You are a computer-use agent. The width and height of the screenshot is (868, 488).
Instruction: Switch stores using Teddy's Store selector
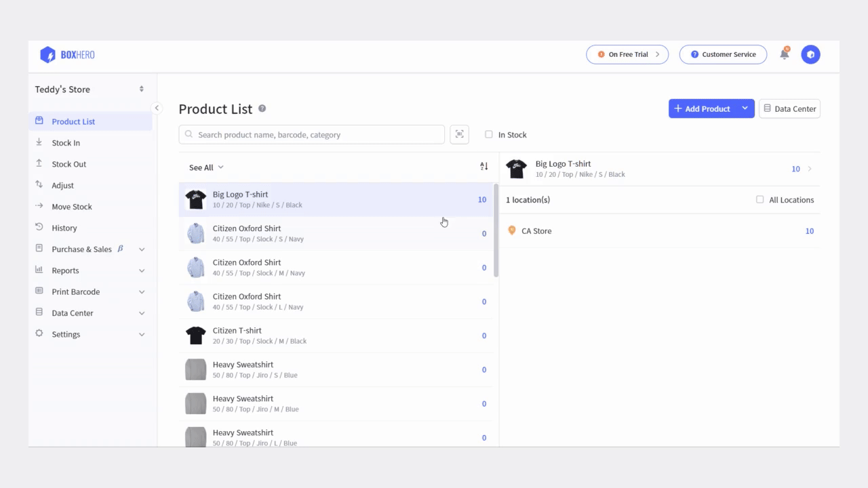point(90,89)
